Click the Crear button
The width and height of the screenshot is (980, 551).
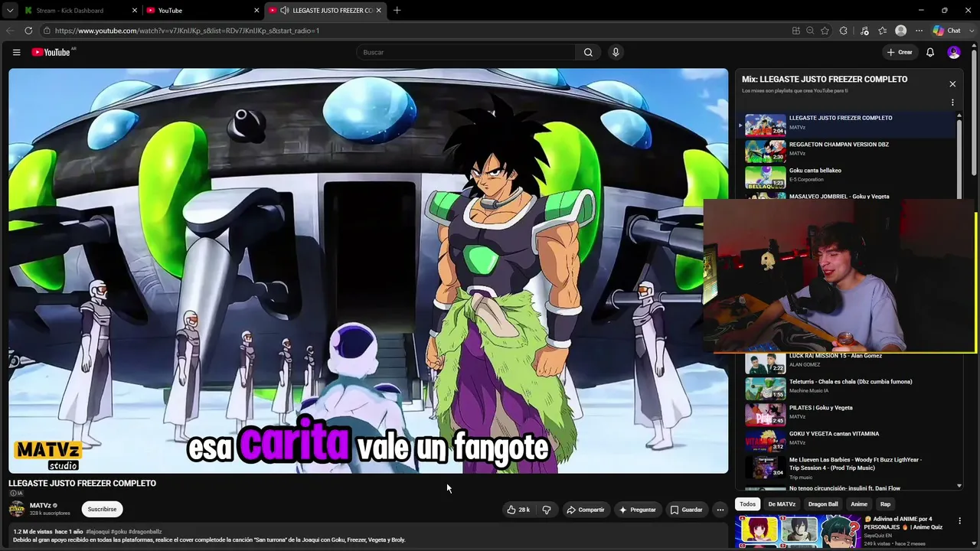(900, 52)
